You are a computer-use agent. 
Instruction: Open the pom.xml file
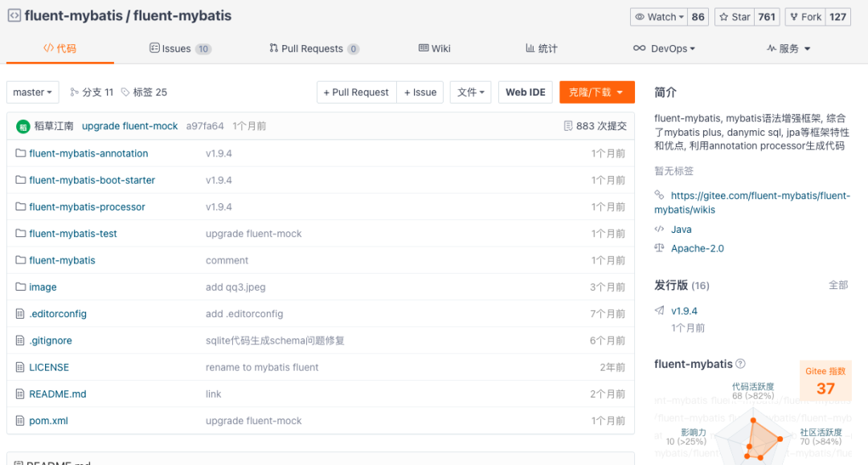[x=49, y=421]
